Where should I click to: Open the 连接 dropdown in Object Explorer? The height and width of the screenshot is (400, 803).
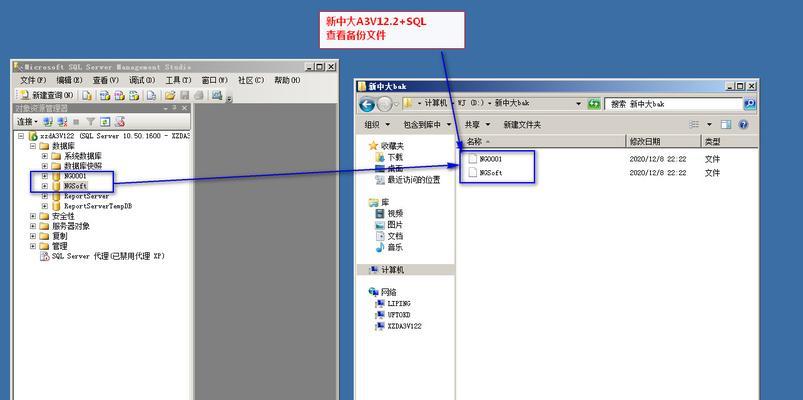pos(27,122)
